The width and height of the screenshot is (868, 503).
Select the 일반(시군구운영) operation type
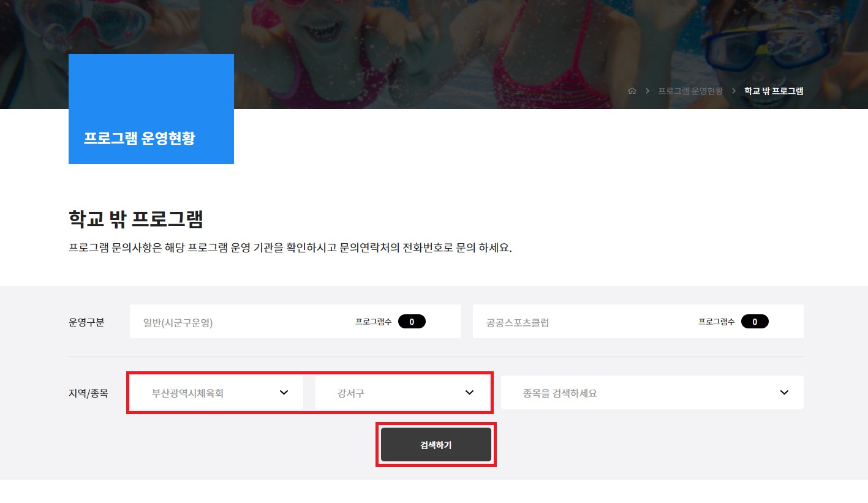point(178,322)
